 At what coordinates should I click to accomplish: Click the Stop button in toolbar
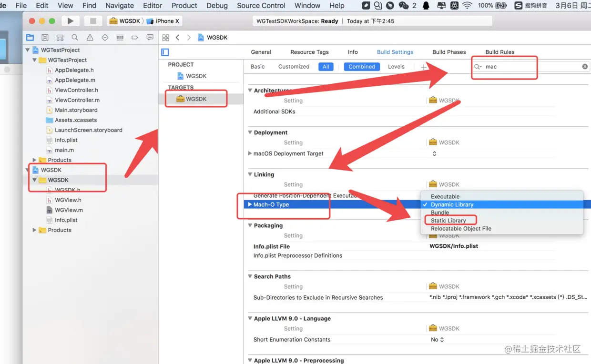tap(93, 21)
